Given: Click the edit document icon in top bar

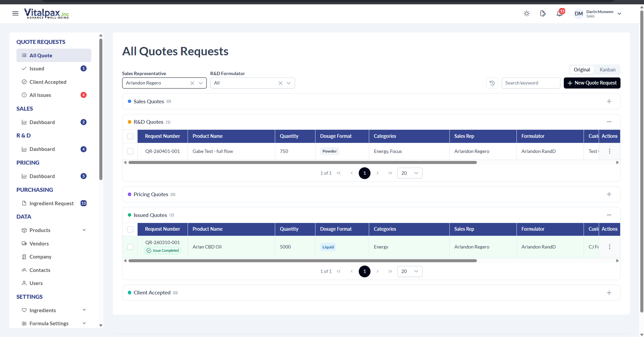Looking at the screenshot, I should tap(543, 14).
